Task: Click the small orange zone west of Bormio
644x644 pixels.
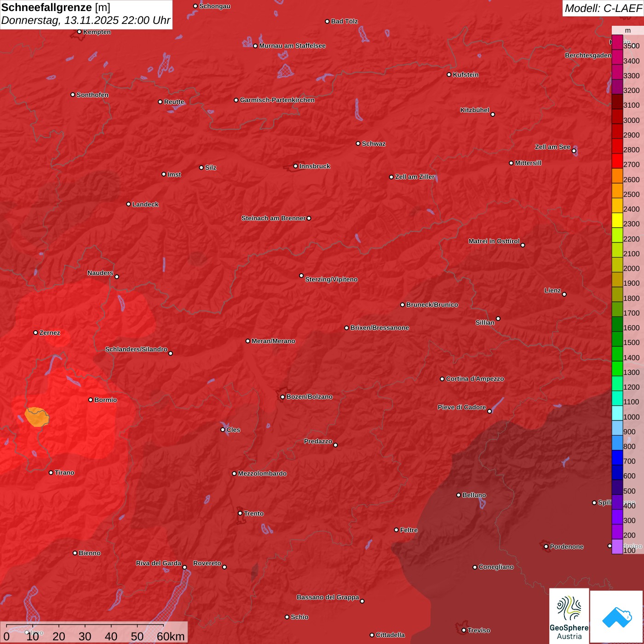Action: point(36,417)
